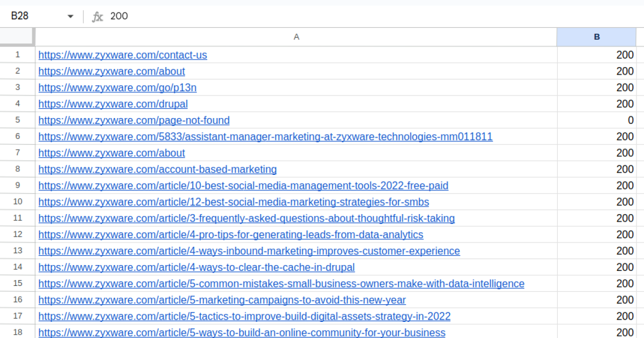
Task: Open the name box dropdown arrow
Action: pos(70,16)
